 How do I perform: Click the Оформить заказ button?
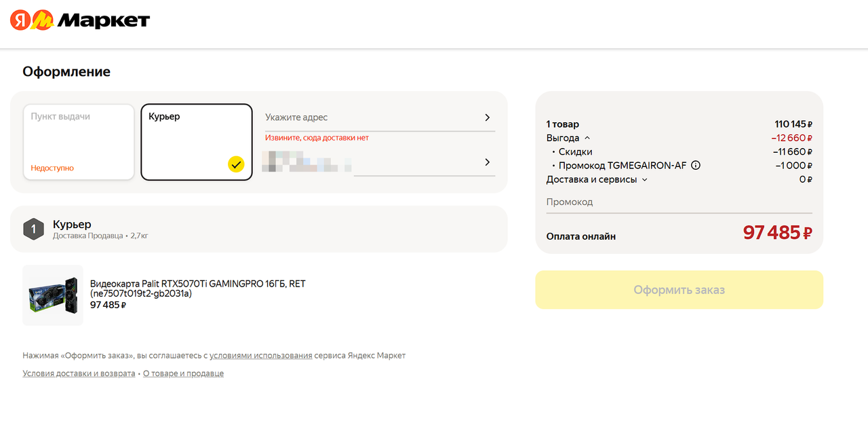[679, 290]
